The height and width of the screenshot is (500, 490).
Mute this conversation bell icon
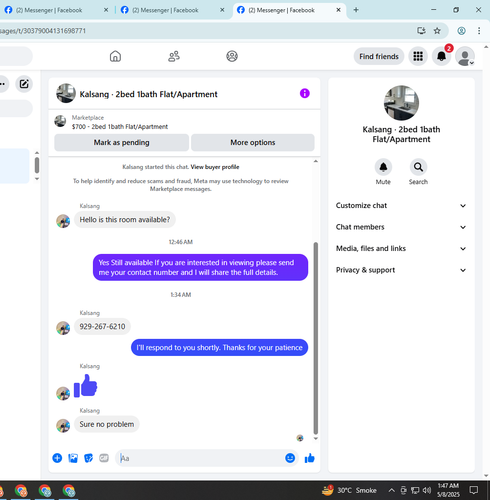click(383, 167)
